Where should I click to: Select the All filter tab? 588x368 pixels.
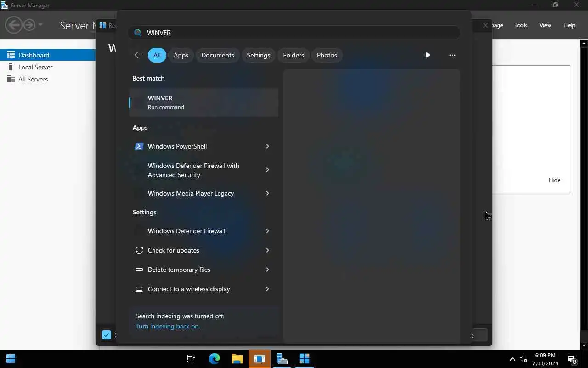(x=157, y=55)
